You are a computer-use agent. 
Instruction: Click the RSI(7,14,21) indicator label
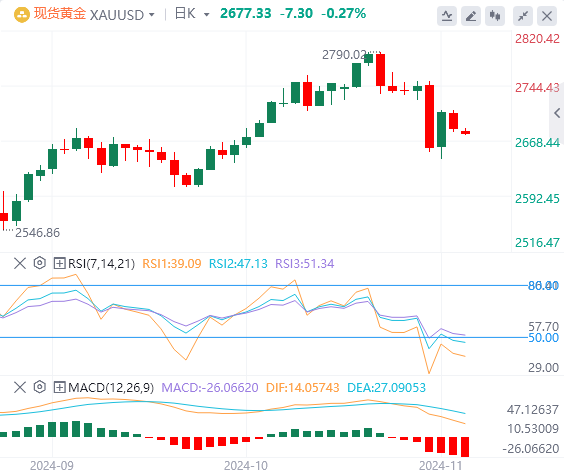101,264
